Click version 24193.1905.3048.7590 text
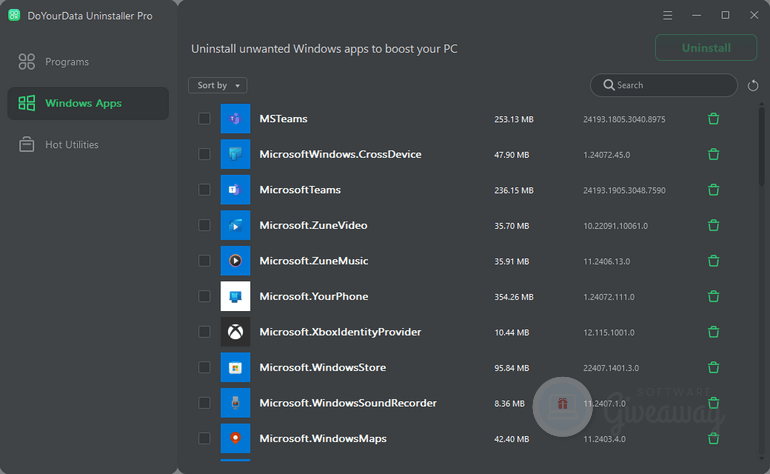 624,191
